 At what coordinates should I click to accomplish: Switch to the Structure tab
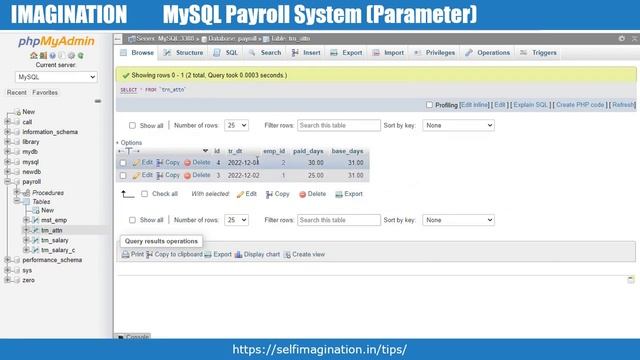pos(183,53)
